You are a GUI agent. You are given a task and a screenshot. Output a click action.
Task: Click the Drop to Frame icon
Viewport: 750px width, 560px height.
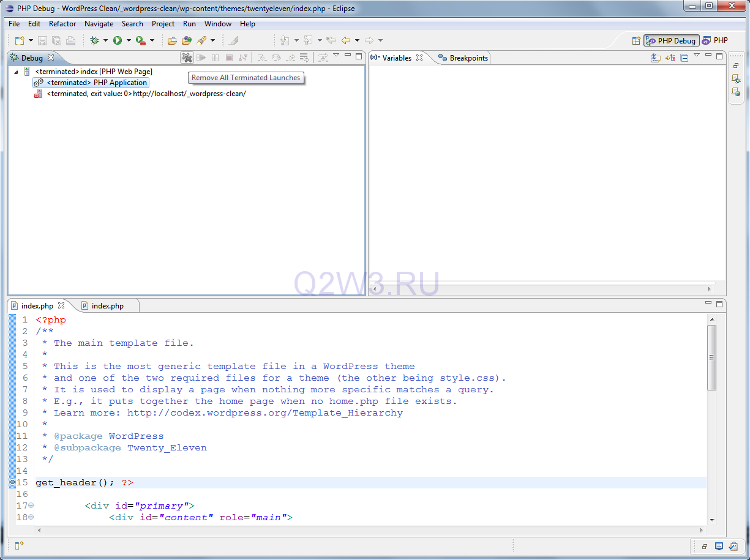(304, 58)
